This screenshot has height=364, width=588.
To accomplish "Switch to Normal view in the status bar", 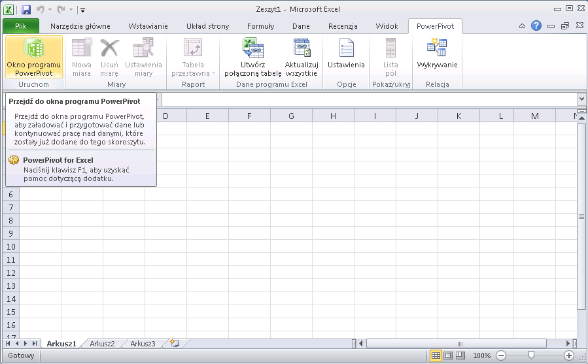I will [x=436, y=356].
